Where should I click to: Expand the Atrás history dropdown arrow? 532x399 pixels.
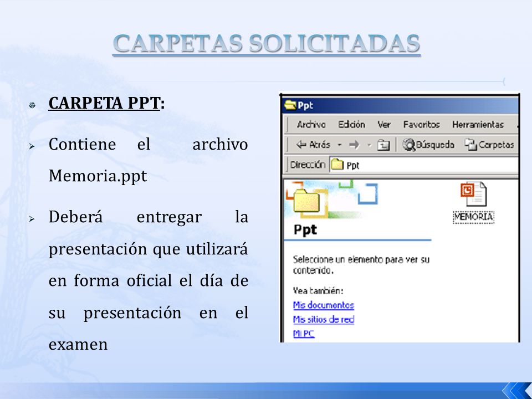point(339,145)
